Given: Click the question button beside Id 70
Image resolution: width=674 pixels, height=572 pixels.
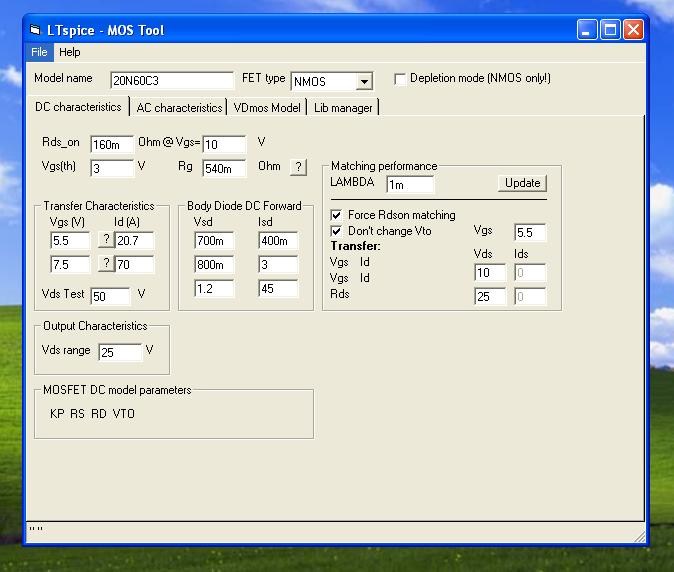Looking at the screenshot, I should point(106,263).
